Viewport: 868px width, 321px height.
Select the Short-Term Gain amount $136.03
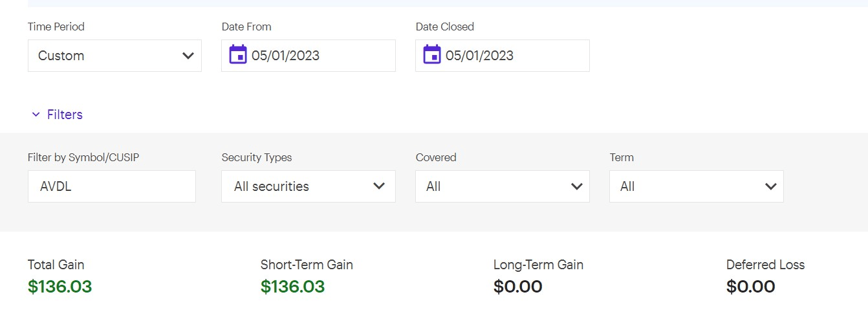point(293,287)
